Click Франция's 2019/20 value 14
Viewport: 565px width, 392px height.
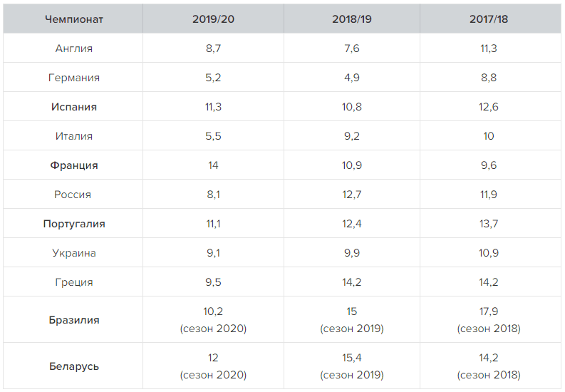tap(213, 165)
